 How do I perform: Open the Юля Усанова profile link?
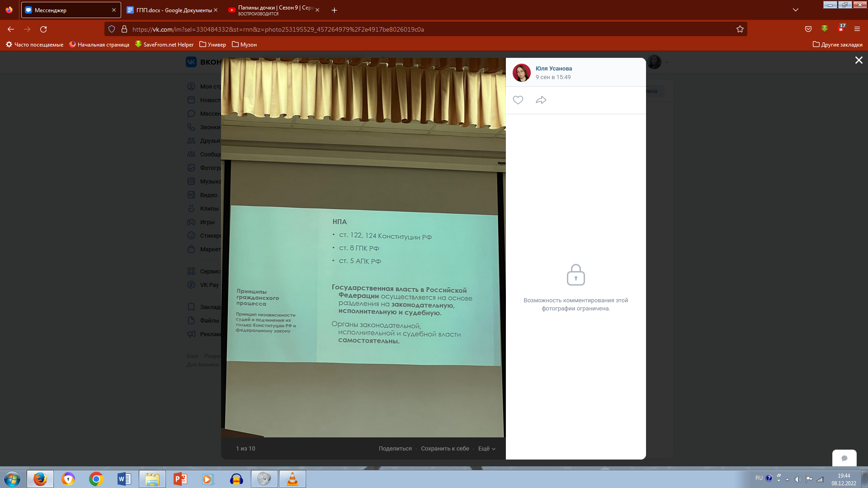click(554, 69)
